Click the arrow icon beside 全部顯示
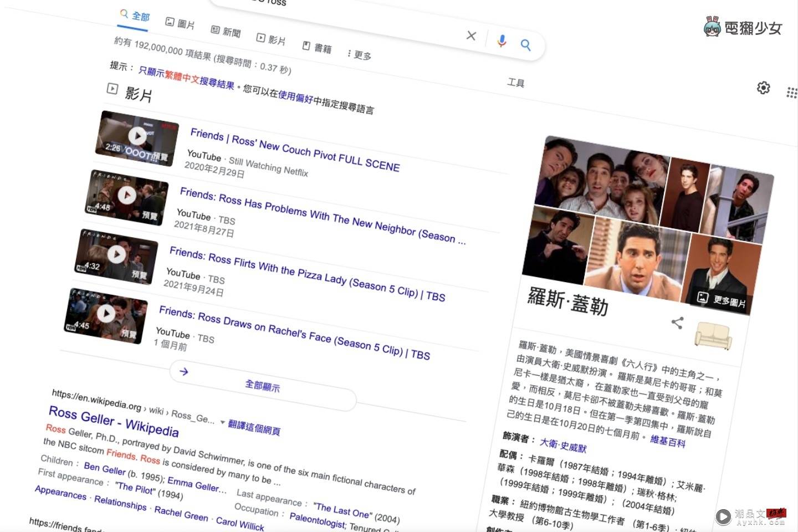This screenshot has height=532, width=798. pos(184,371)
